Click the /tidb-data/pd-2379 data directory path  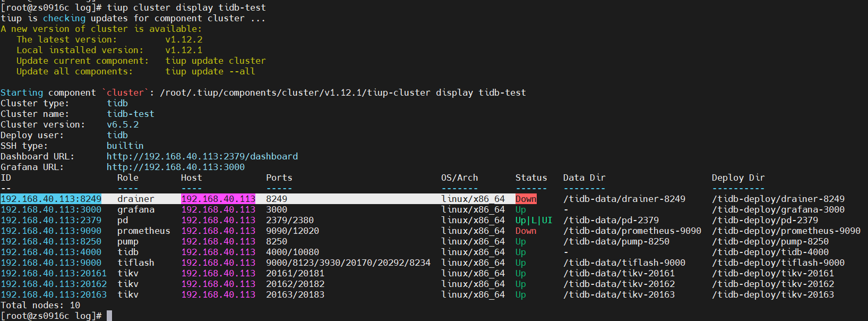[611, 220]
